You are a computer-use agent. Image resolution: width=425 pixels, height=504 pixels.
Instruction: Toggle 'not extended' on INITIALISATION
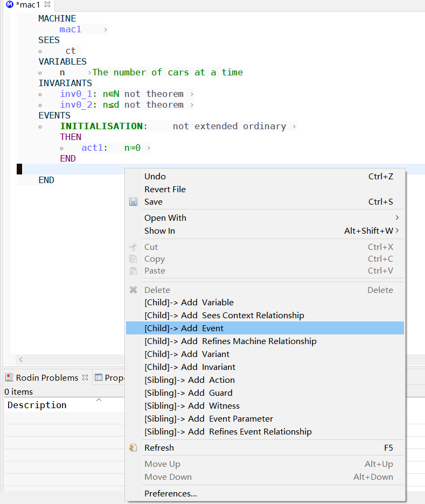pos(205,127)
